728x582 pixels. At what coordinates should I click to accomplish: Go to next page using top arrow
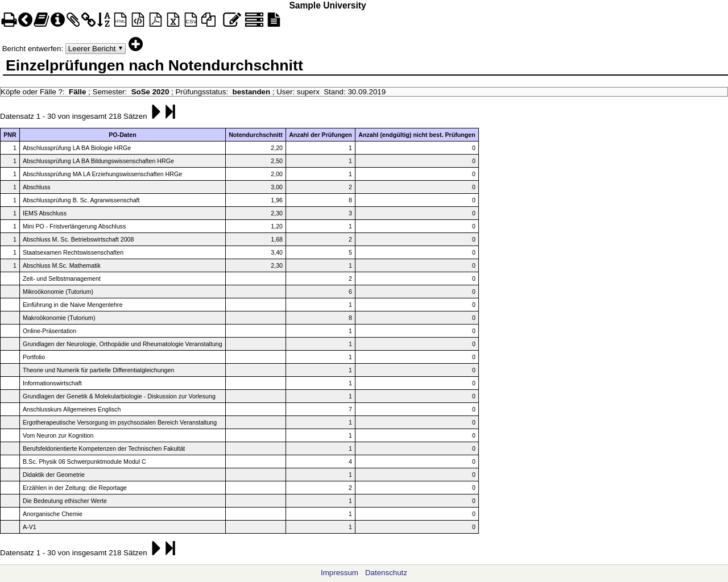pos(156,112)
